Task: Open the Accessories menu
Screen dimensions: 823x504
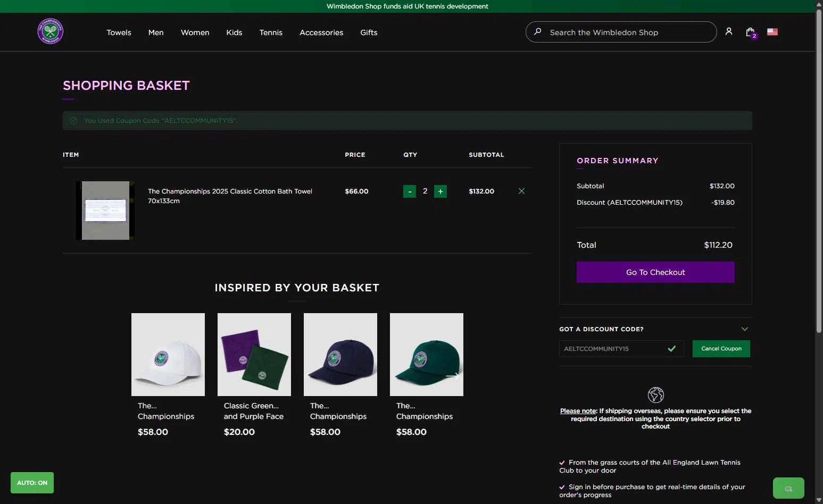Action: click(x=321, y=32)
